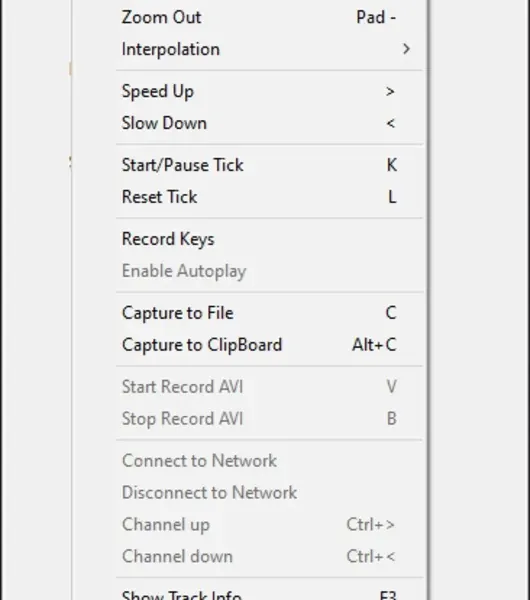The width and height of the screenshot is (530, 600).
Task: Select Start/Pause Tick
Action: coord(269,165)
